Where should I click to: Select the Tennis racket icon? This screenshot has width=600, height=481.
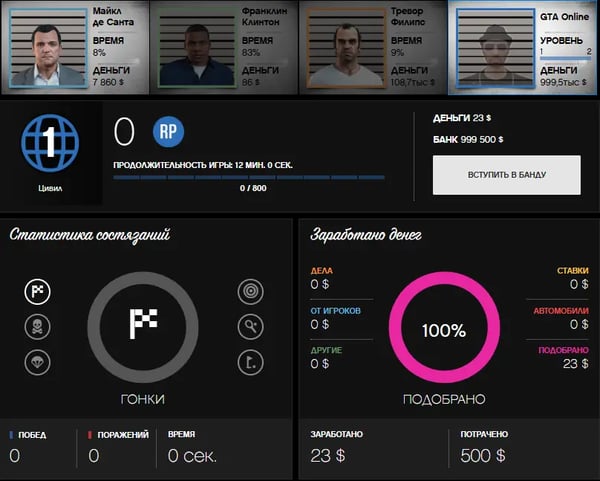coord(251,326)
